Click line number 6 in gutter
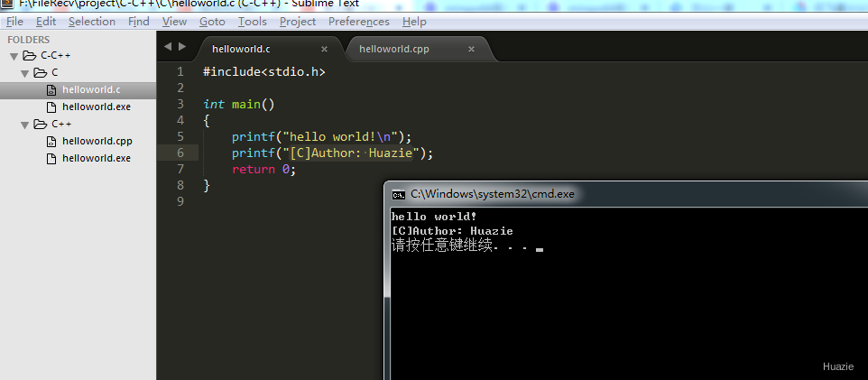868x380 pixels. pyautogui.click(x=180, y=153)
